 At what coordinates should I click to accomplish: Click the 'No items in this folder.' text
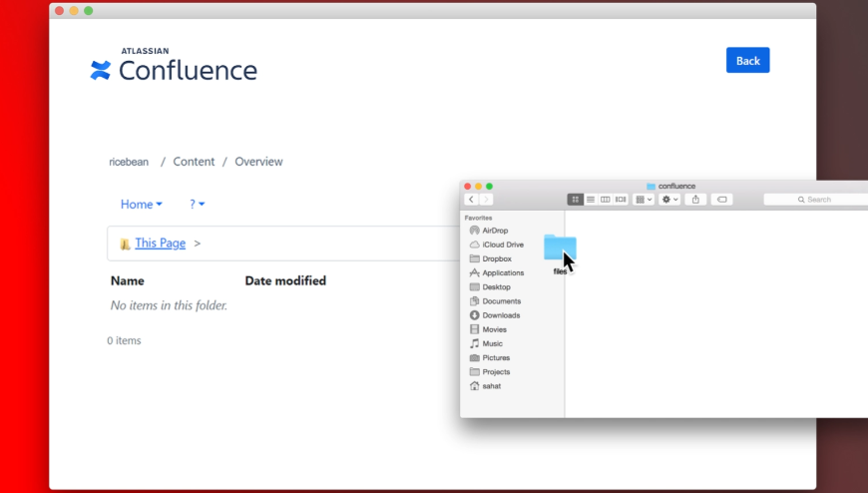[x=169, y=305]
